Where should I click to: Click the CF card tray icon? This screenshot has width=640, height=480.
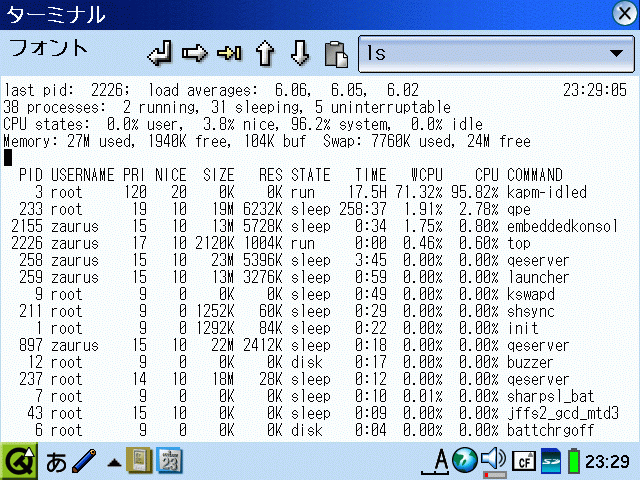[524, 461]
